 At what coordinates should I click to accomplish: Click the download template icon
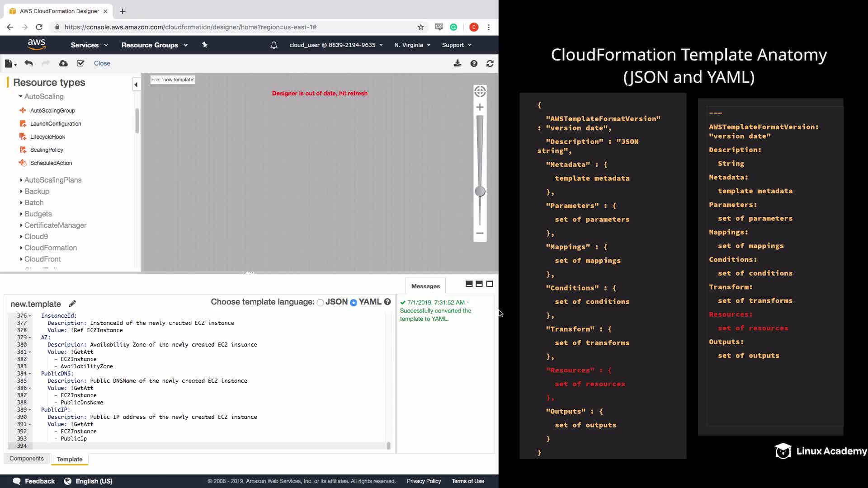click(x=458, y=63)
